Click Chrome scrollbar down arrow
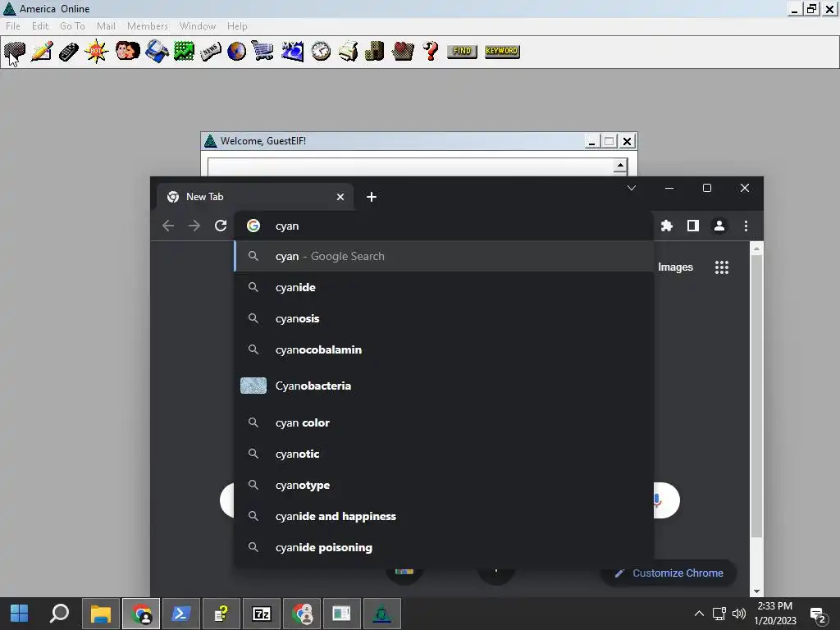Viewport: 840px width, 630px height. click(x=756, y=591)
